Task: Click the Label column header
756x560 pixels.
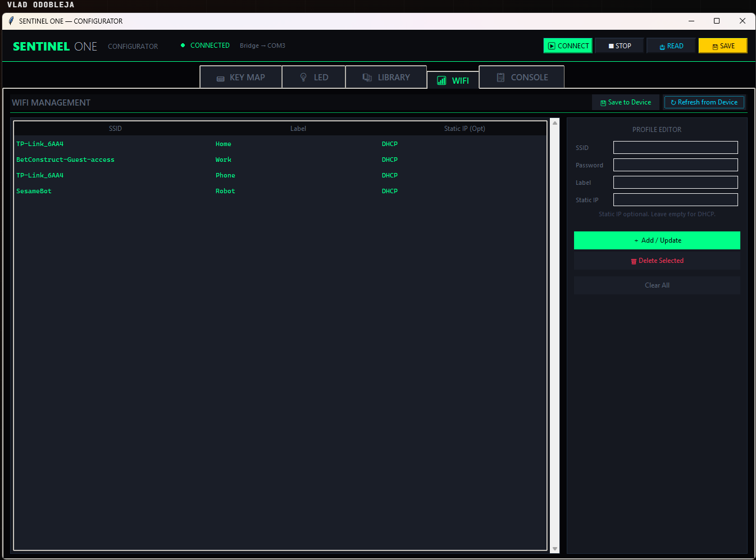Action: (298, 129)
